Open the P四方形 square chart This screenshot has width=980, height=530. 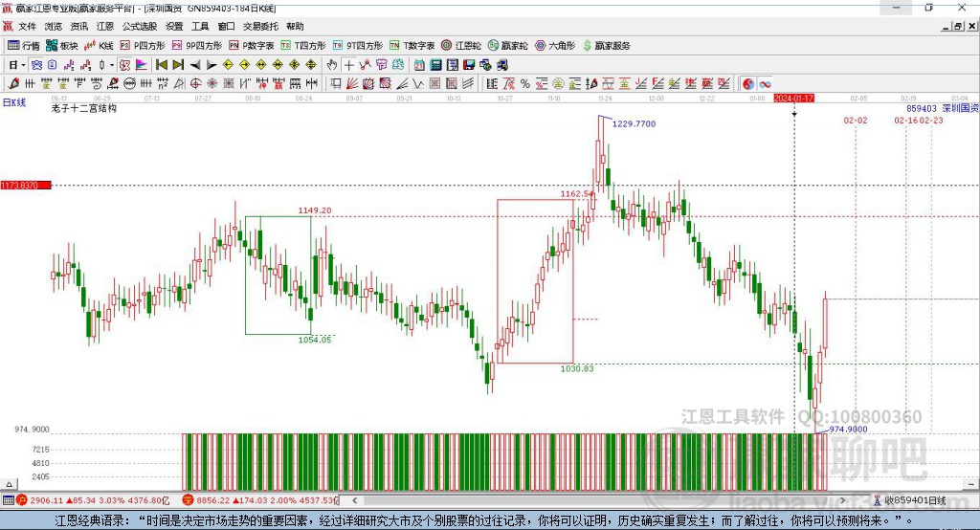(143, 45)
